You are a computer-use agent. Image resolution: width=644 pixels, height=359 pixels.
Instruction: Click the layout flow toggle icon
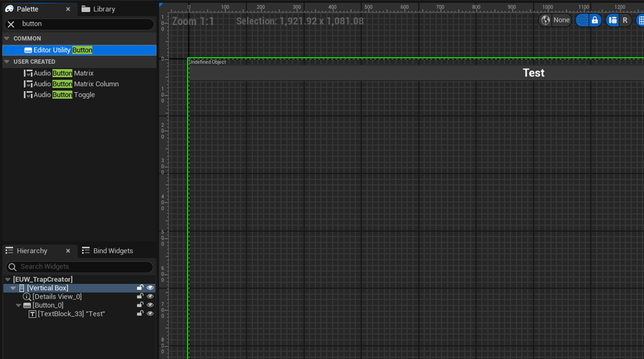click(613, 20)
